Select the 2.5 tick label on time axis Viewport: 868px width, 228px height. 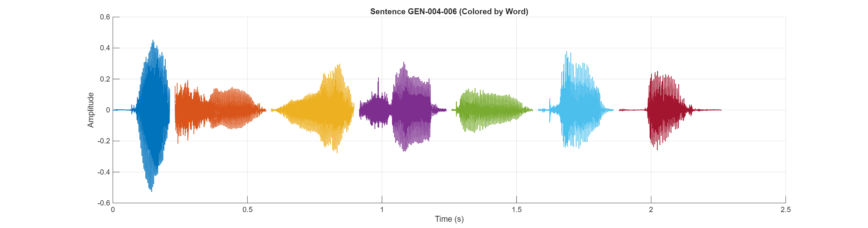(x=785, y=210)
